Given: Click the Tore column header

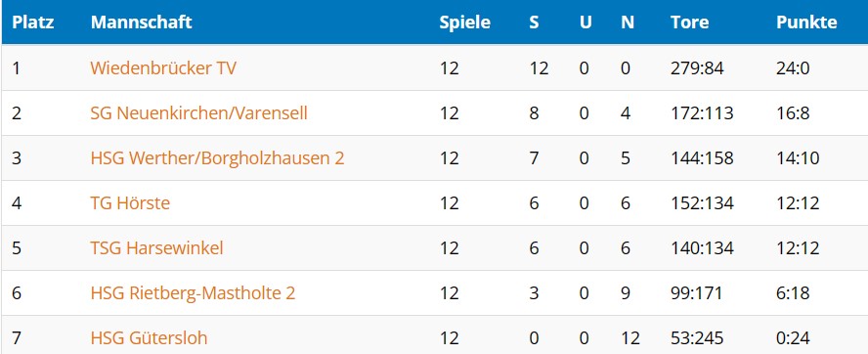Looking at the screenshot, I should point(690,22).
